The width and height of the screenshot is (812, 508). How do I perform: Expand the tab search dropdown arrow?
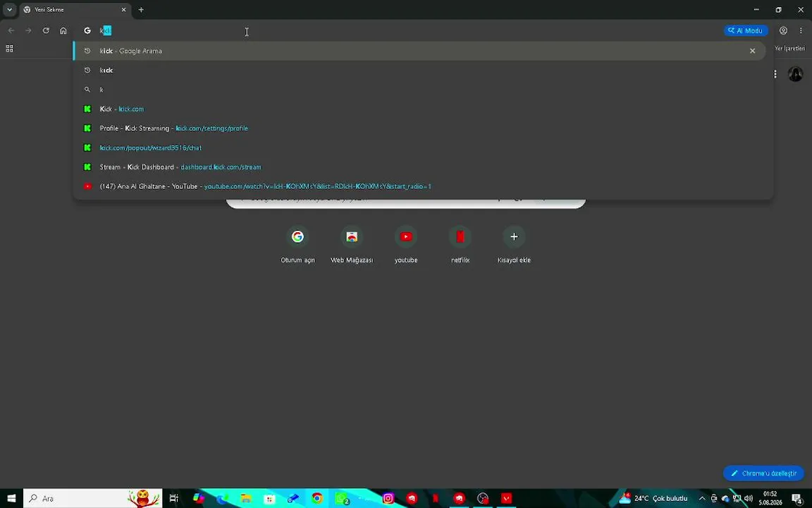tap(9, 9)
